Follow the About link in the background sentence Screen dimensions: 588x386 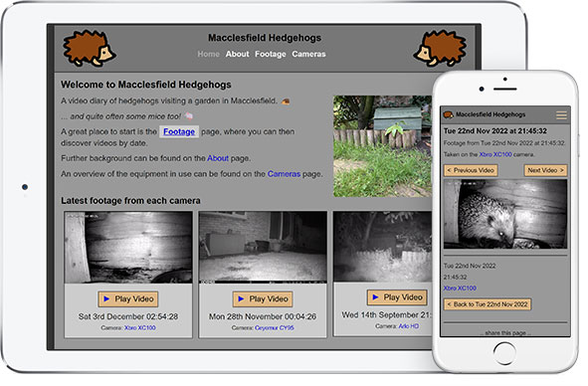[218, 158]
